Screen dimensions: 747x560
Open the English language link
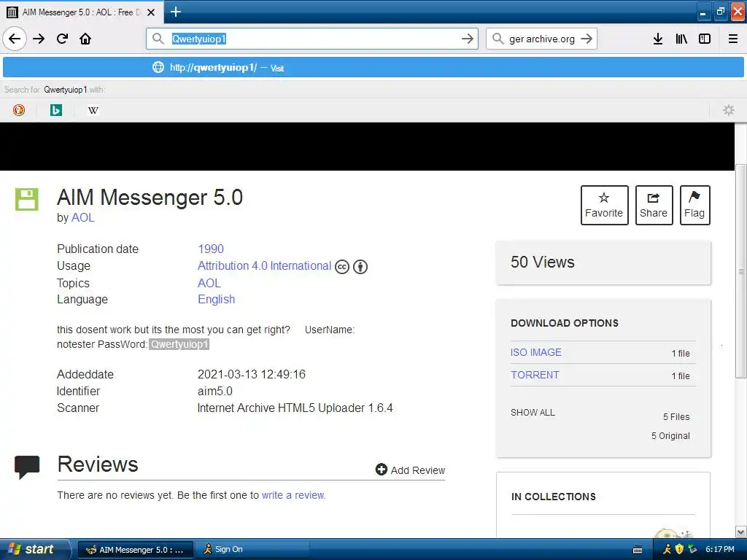pyautogui.click(x=216, y=300)
